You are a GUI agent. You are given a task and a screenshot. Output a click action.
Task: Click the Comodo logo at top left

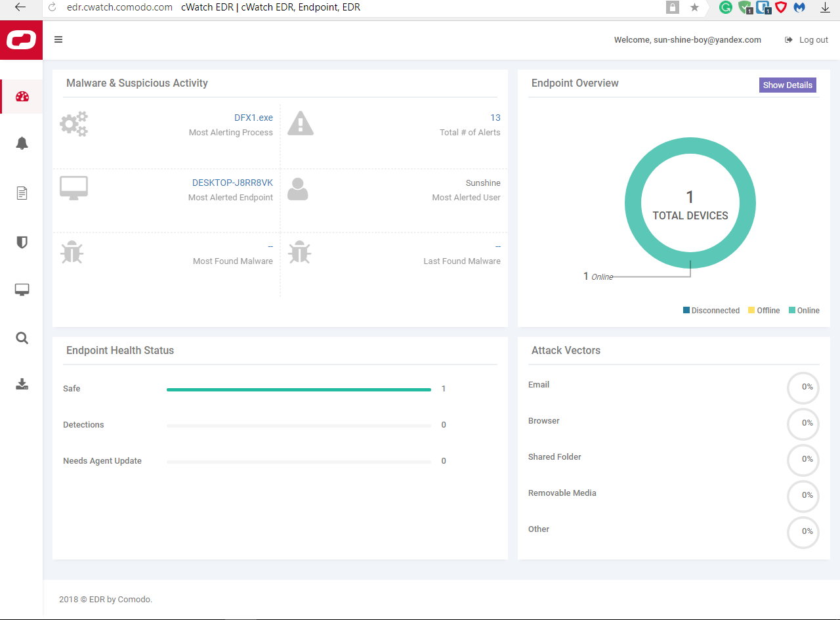click(x=21, y=40)
